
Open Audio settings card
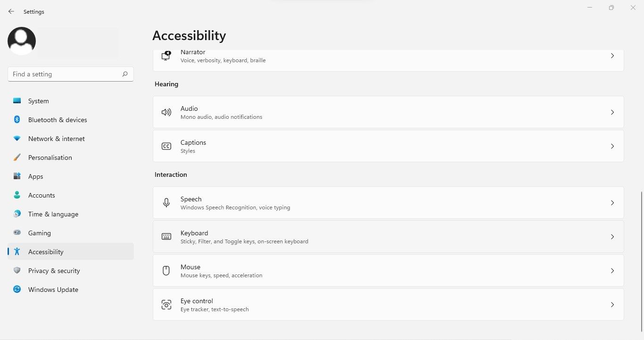click(x=388, y=112)
